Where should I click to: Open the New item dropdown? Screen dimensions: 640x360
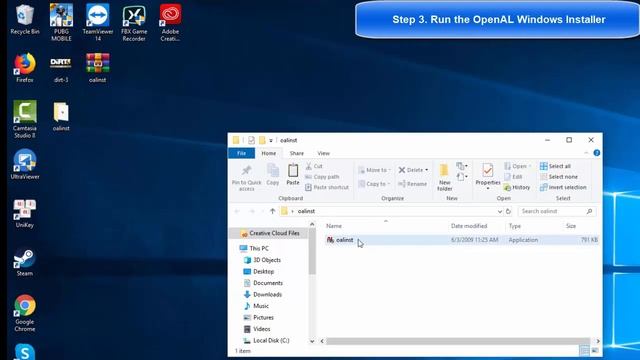click(462, 166)
